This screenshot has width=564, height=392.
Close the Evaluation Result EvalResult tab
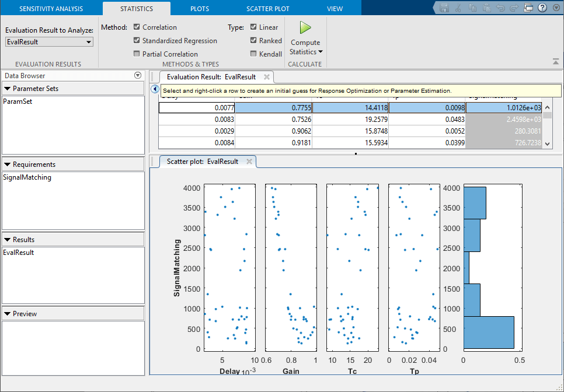pyautogui.click(x=267, y=77)
